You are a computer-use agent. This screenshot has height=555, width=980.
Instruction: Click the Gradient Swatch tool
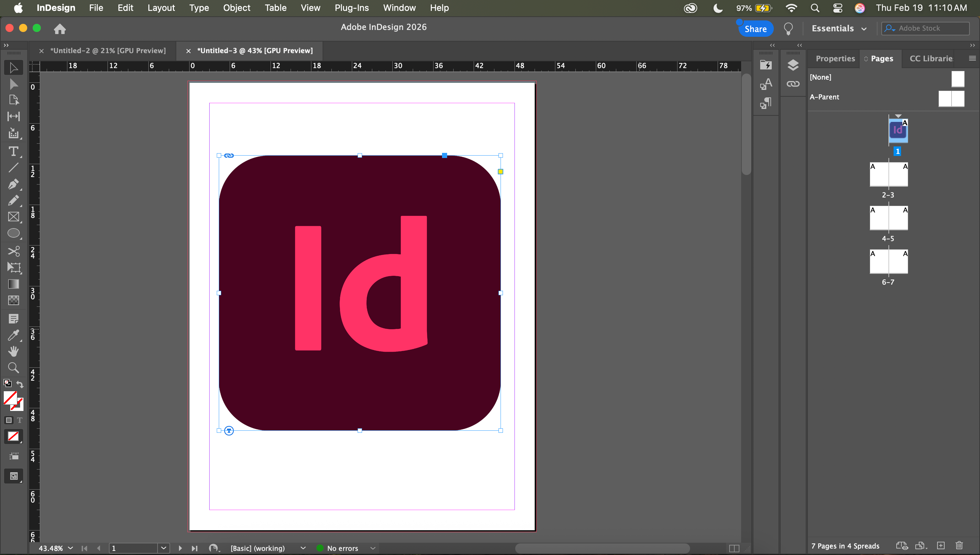(x=13, y=284)
